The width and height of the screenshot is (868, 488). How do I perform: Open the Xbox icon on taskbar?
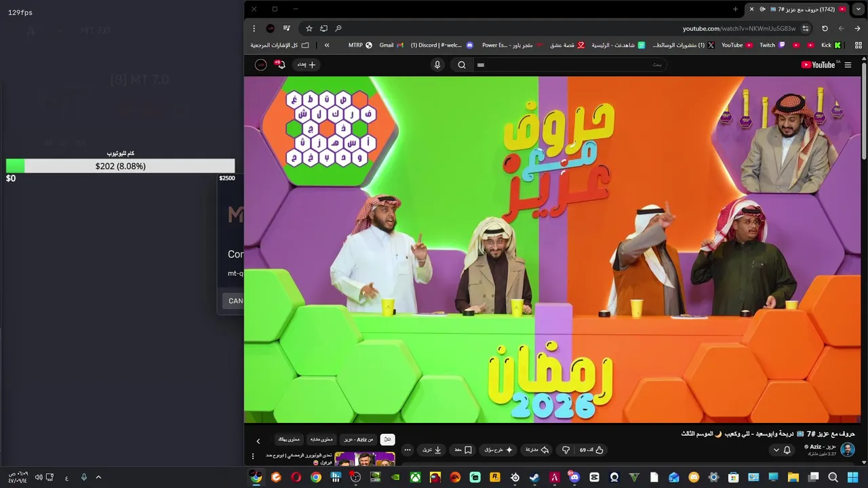(415, 477)
